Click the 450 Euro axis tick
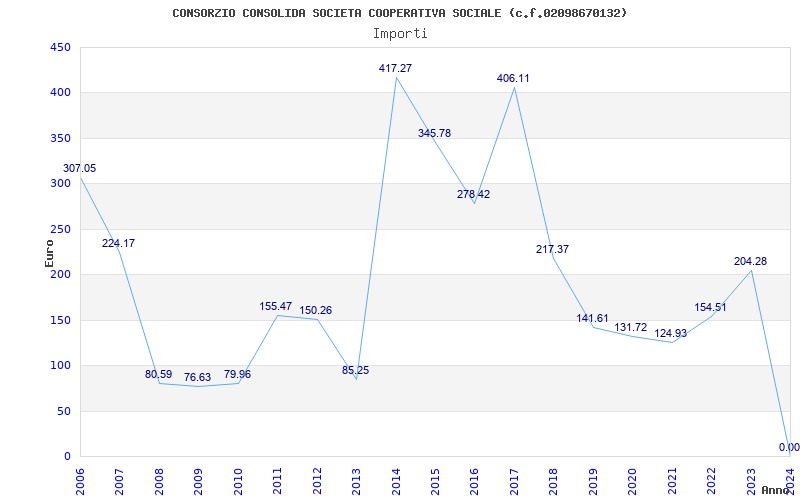The height and width of the screenshot is (500, 800). [59, 47]
